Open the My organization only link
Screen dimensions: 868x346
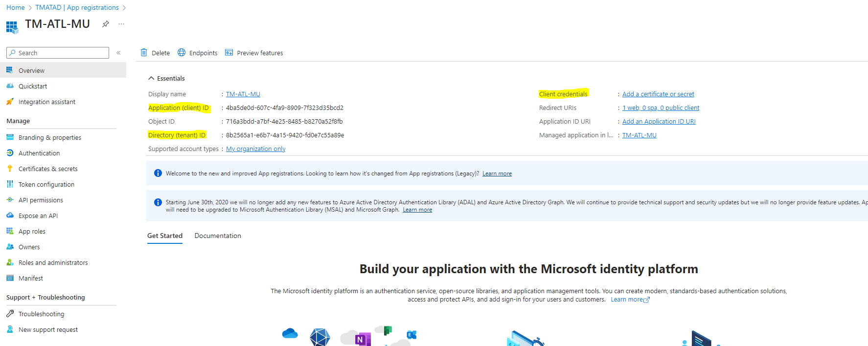point(255,149)
